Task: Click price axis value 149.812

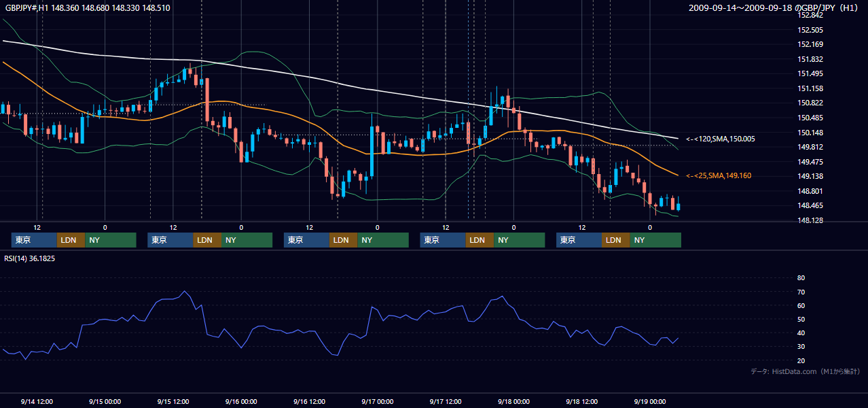Action: (x=810, y=147)
